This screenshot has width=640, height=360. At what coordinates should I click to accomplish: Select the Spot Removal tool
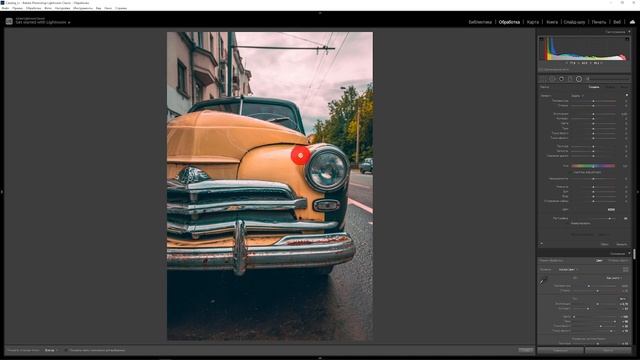[552, 79]
